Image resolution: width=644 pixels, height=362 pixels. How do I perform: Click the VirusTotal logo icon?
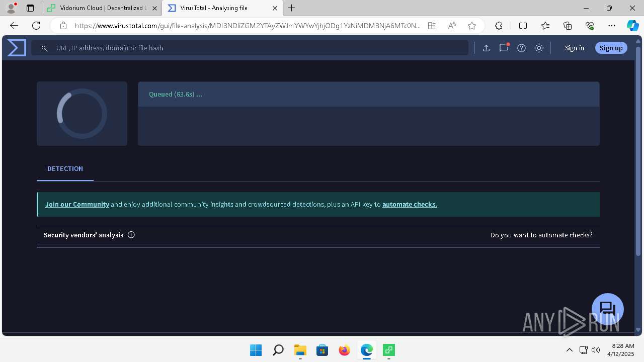[17, 48]
